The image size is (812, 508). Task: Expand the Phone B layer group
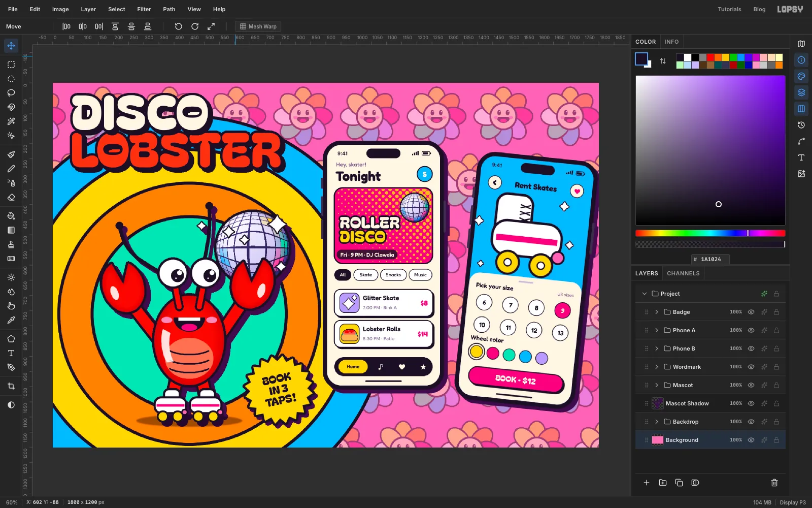click(657, 348)
